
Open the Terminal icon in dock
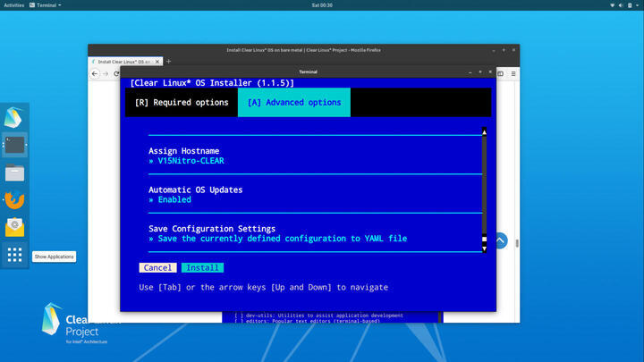(14, 145)
